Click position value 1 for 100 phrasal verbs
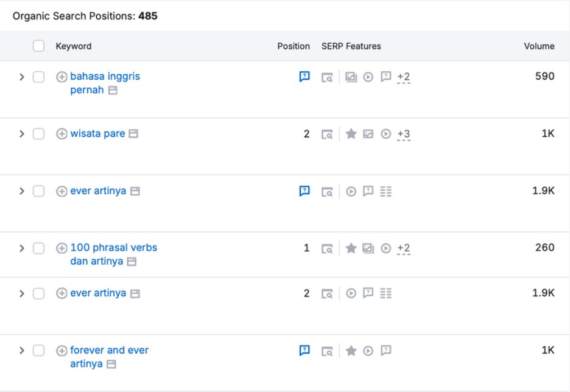 click(x=306, y=248)
